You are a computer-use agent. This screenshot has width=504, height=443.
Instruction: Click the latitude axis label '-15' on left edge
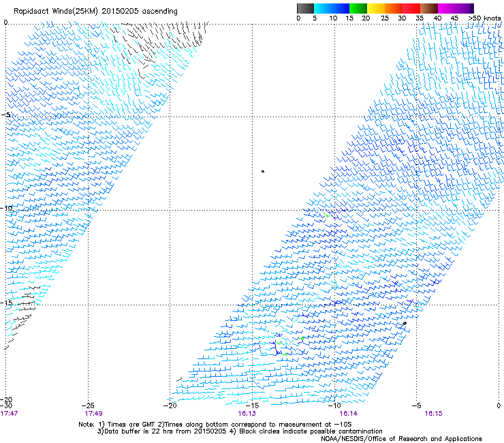6,303
